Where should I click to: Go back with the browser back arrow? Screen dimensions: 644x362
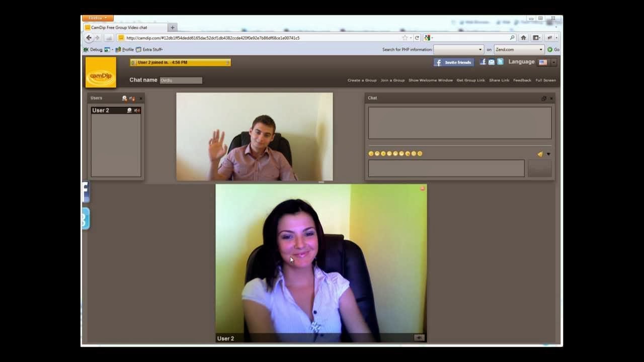tap(89, 38)
